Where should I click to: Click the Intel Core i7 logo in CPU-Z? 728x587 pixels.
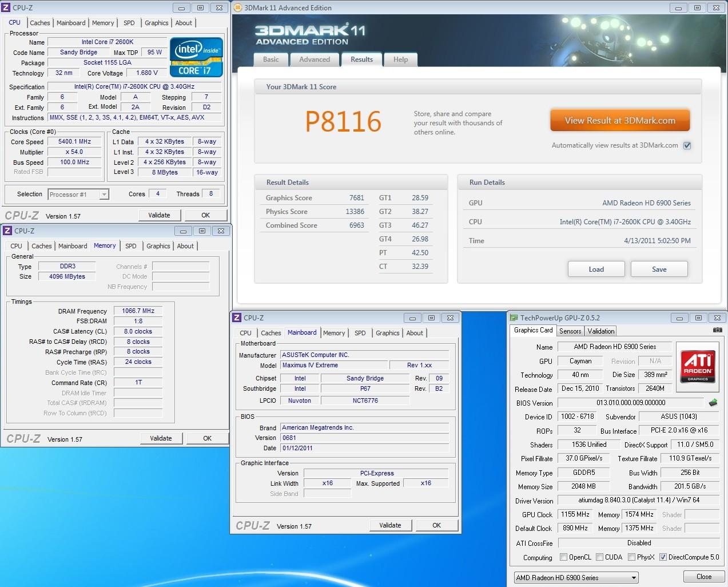pyautogui.click(x=196, y=57)
